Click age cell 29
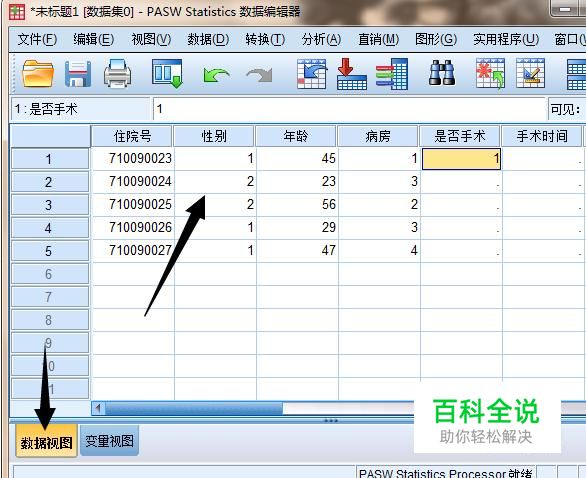Viewport: 586px width, 478px height. point(297,228)
